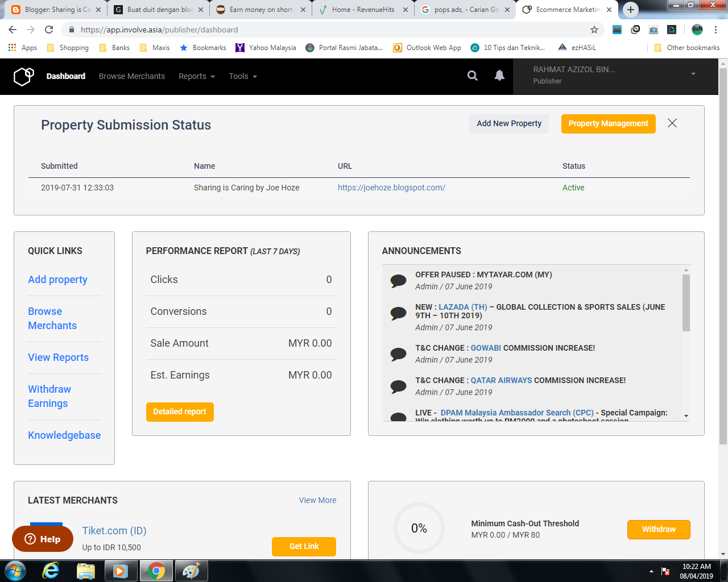This screenshot has height=582, width=728.
Task: Open the Other bookmarks folder
Action: 687,48
